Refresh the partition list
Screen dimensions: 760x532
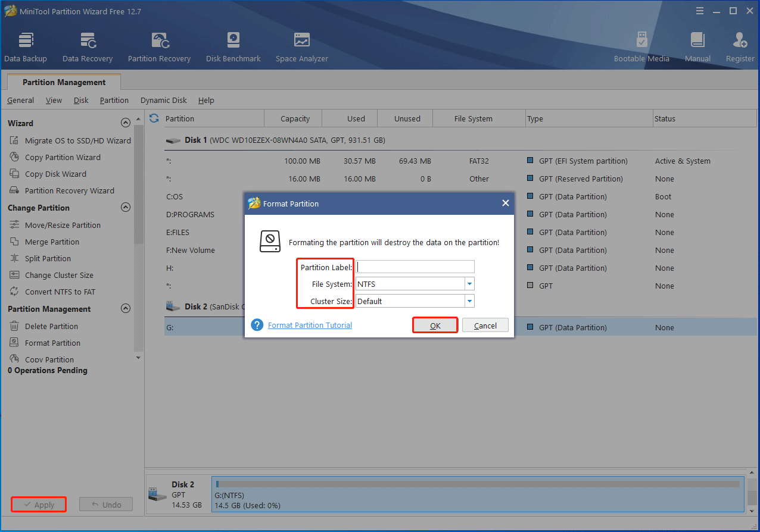click(154, 118)
